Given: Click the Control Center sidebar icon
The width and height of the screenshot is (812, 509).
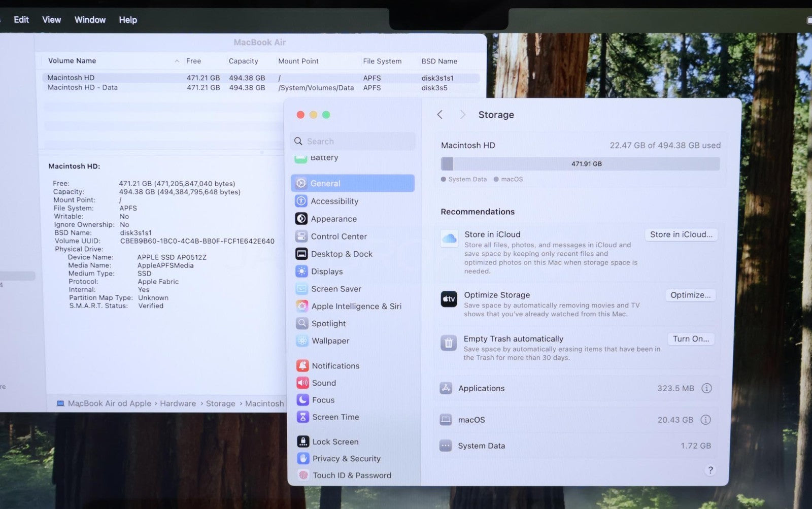Looking at the screenshot, I should coord(301,236).
